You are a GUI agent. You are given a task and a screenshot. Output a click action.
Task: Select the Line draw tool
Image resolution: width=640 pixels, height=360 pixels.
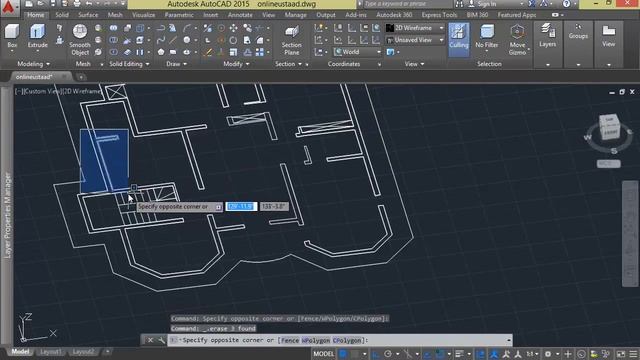tap(173, 40)
